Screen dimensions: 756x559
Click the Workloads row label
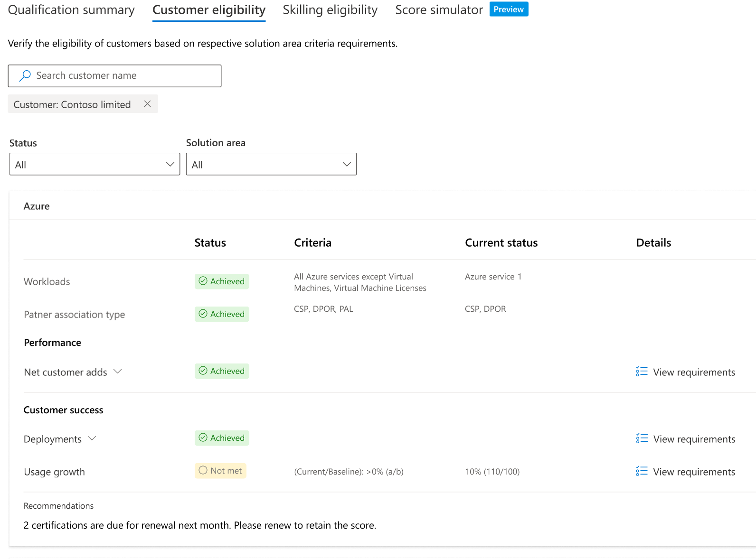coord(47,281)
